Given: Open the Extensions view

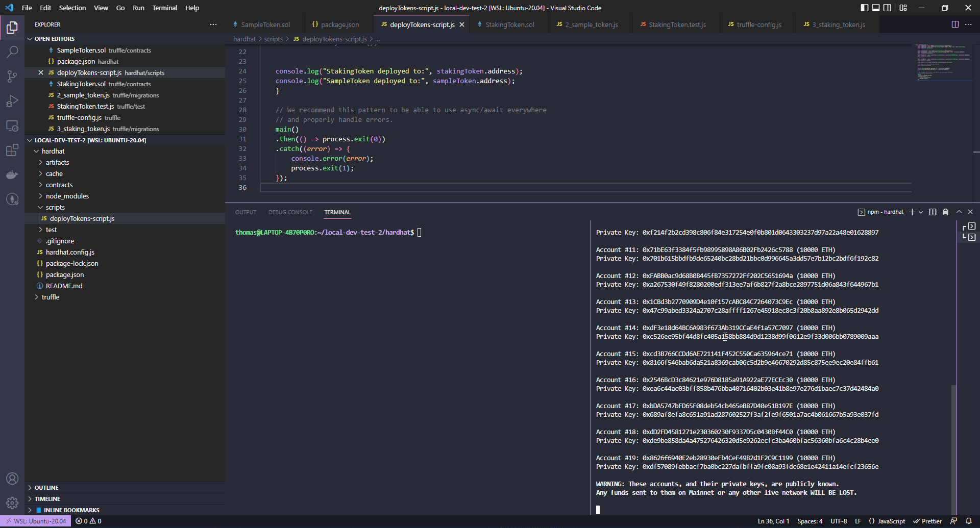Looking at the screenshot, I should click(x=12, y=150).
